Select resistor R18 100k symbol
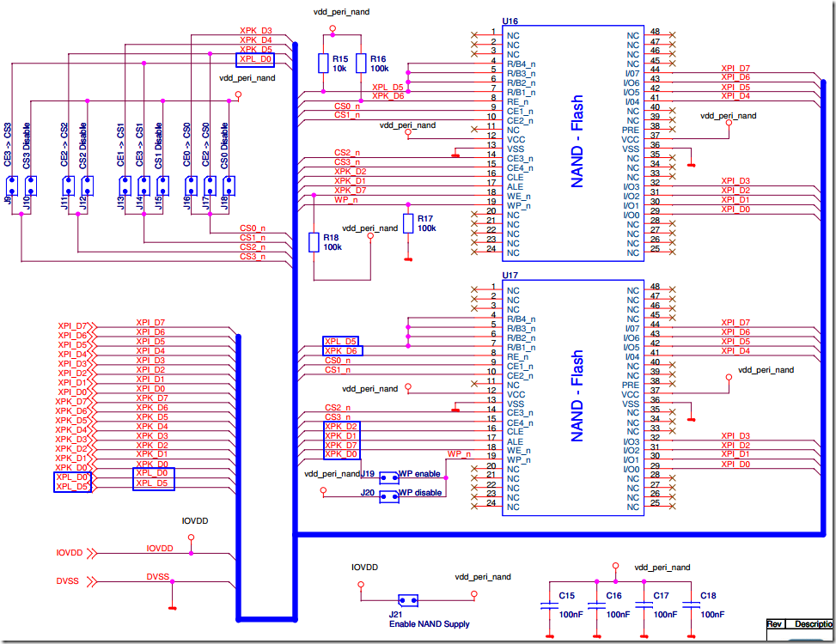836x644 pixels. (x=314, y=242)
